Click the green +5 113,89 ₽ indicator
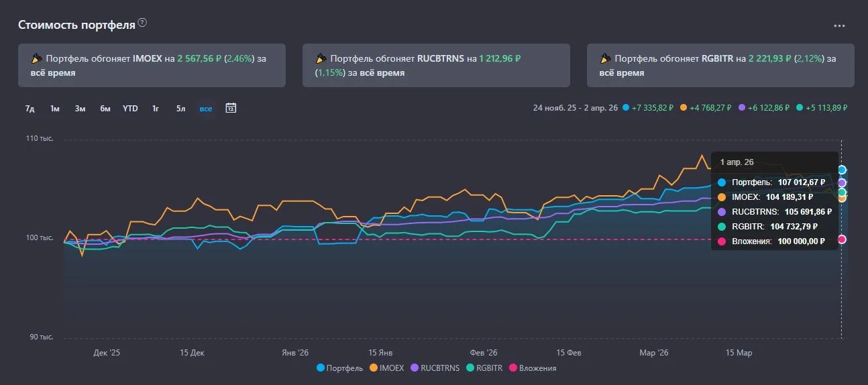868x385 pixels. coord(822,107)
